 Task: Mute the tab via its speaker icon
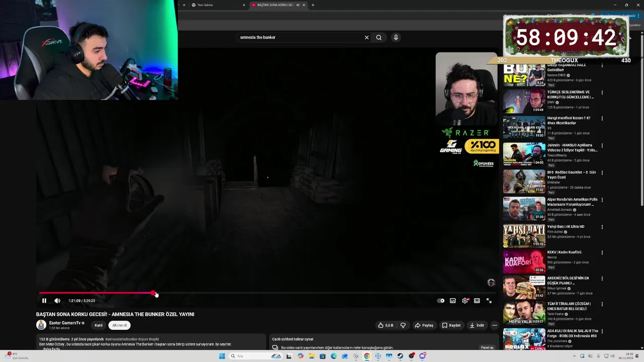click(x=298, y=5)
